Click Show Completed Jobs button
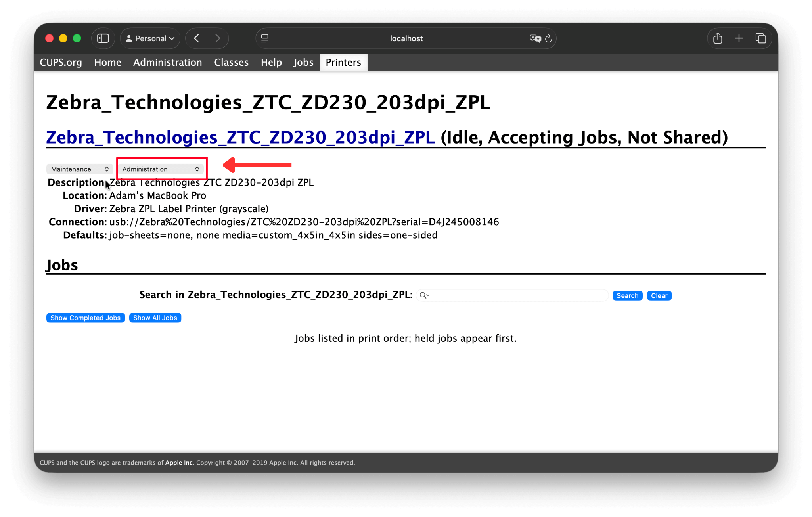This screenshot has width=812, height=517. (x=85, y=318)
